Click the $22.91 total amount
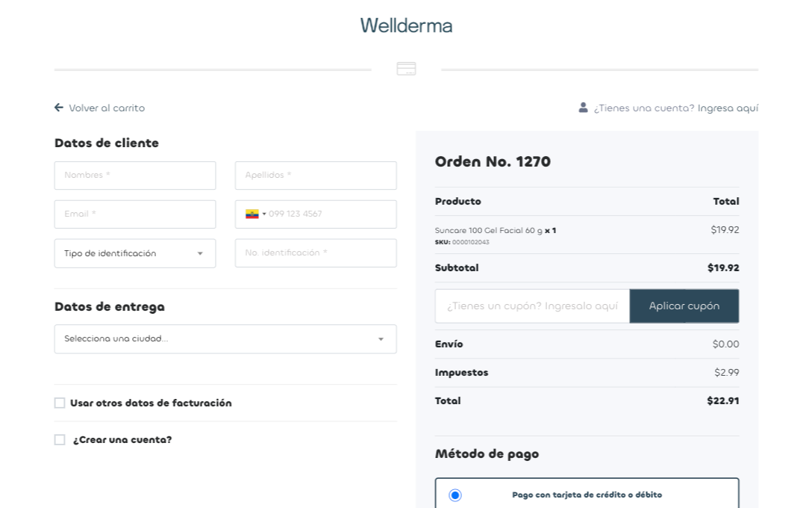 723,400
